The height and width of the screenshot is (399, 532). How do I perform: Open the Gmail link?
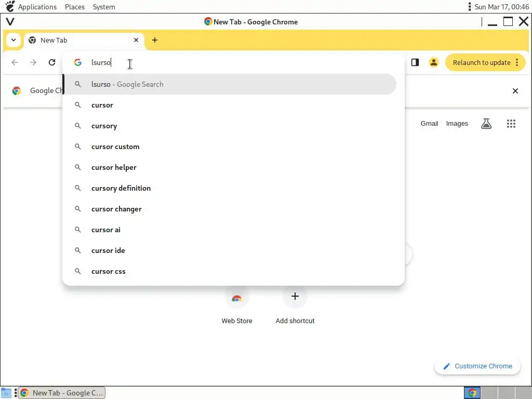click(429, 124)
